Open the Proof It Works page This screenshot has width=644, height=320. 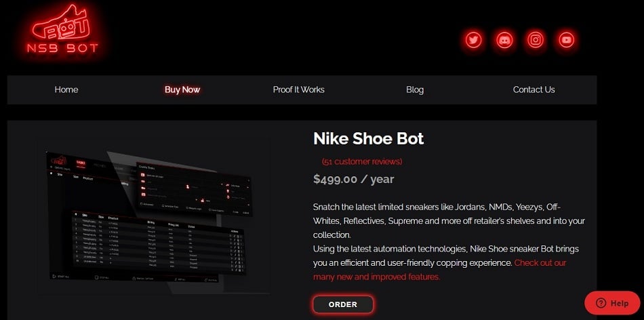pos(298,89)
